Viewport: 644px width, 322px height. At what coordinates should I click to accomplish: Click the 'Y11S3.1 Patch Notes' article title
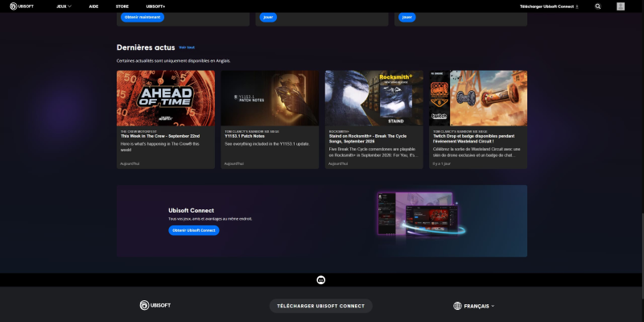[x=245, y=136]
